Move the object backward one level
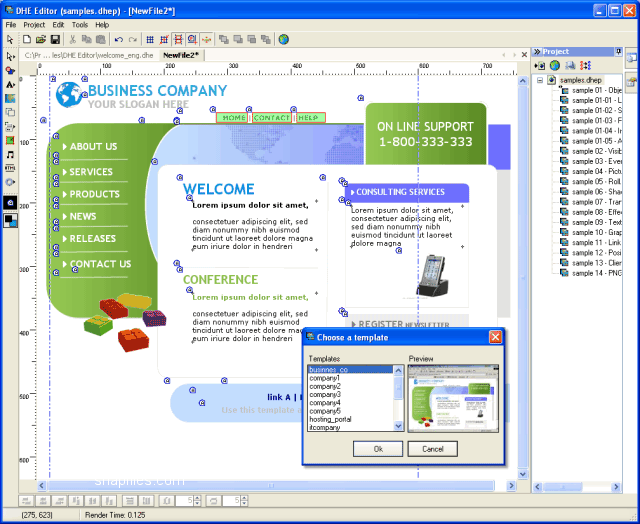This screenshot has width=640, height=524. 251,39
